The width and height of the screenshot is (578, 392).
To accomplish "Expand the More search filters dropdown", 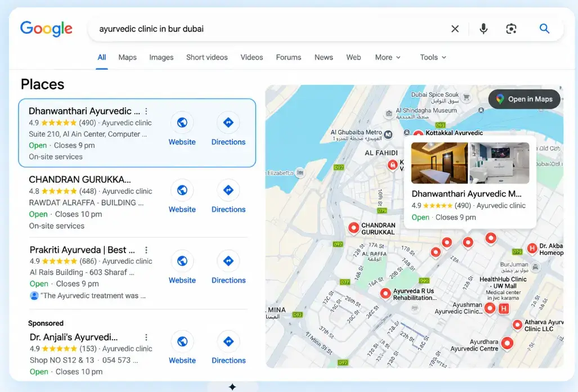I will [x=387, y=57].
